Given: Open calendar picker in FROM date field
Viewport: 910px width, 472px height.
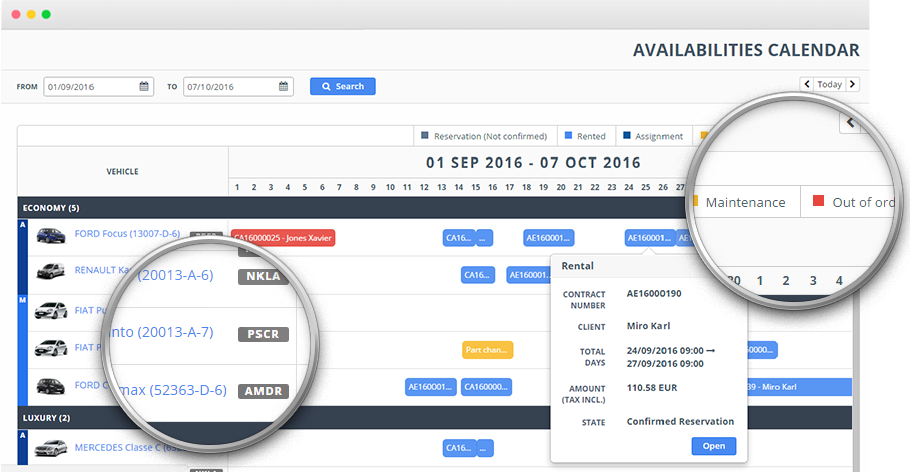Looking at the screenshot, I should point(144,87).
